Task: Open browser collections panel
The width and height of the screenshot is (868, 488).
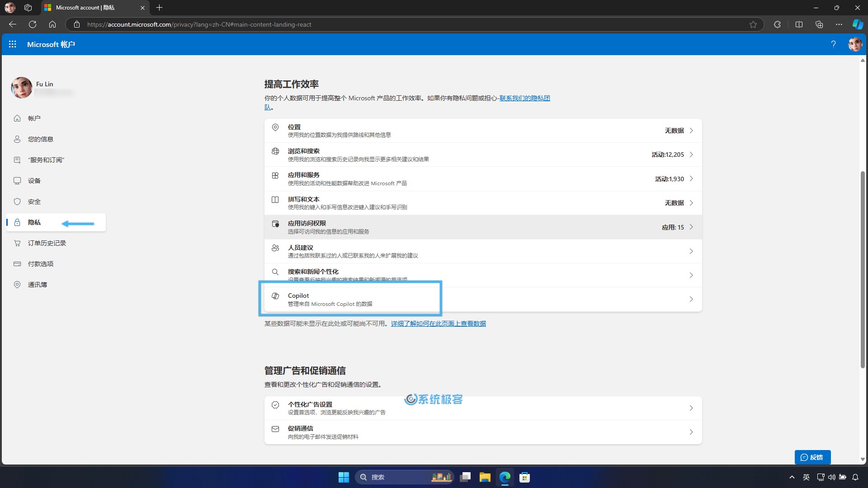Action: click(819, 24)
